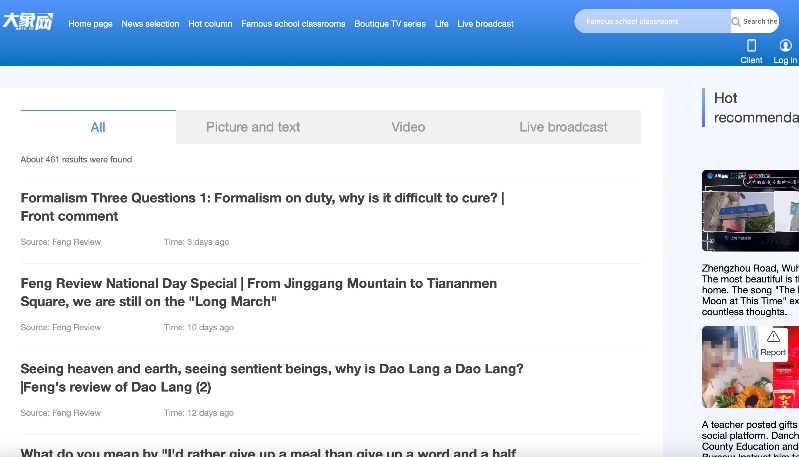Screen dimensions: 799x457
Task: Click Time: 3 days ago text
Action: pyautogui.click(x=196, y=242)
